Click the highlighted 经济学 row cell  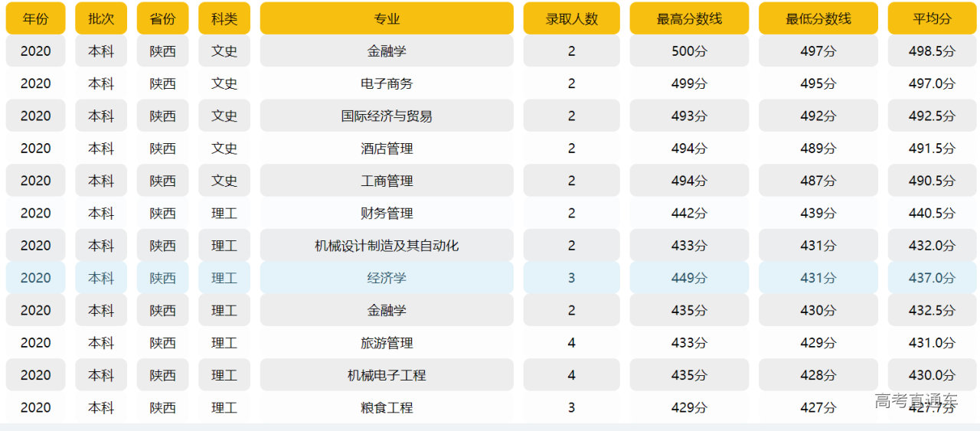(x=387, y=278)
